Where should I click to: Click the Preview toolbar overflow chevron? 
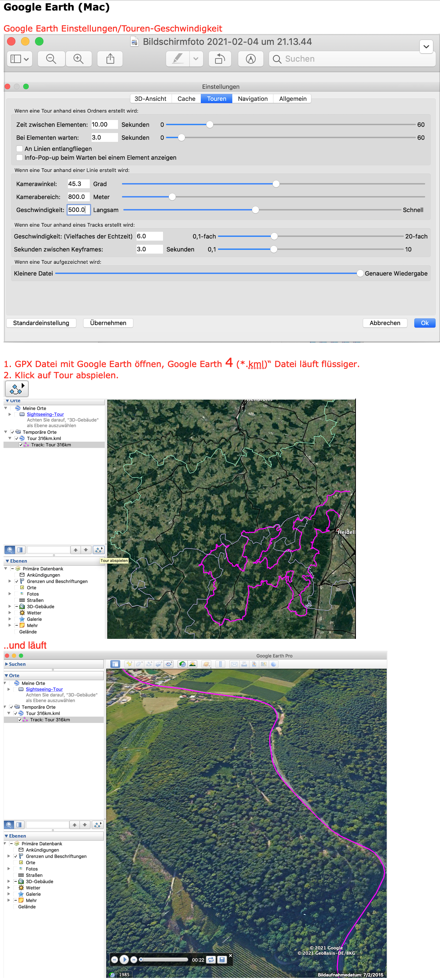coord(426,47)
